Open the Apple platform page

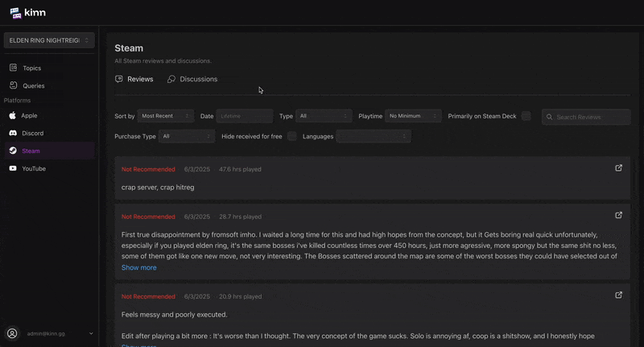click(49, 115)
